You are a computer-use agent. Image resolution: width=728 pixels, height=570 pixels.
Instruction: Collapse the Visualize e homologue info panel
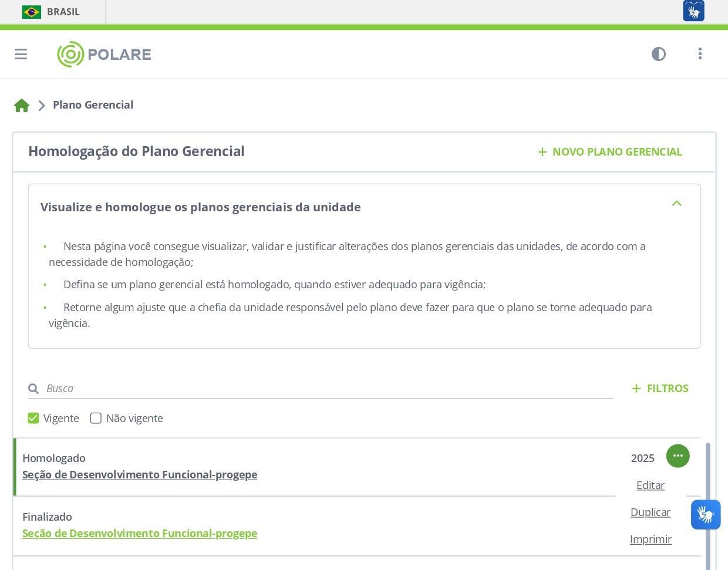click(x=676, y=204)
